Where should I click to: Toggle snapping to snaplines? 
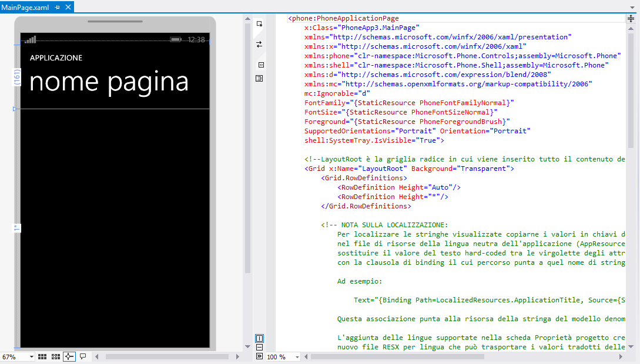[69, 357]
